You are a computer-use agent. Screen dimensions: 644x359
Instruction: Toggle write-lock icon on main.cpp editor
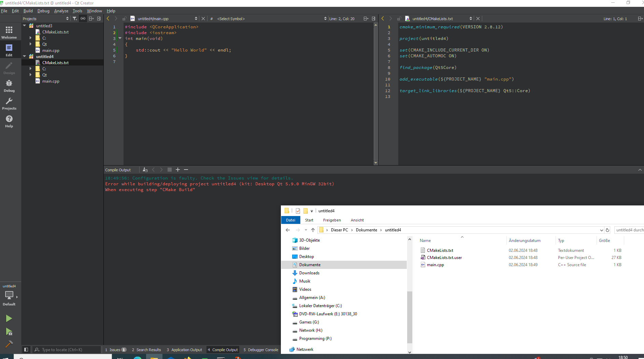pyautogui.click(x=124, y=19)
